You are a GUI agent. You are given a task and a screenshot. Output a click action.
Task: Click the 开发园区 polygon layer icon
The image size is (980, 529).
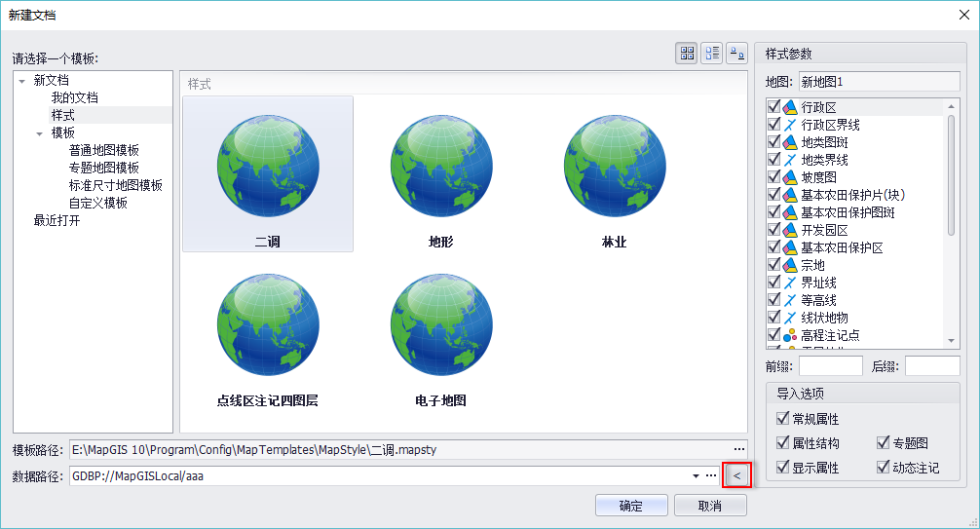tap(790, 230)
